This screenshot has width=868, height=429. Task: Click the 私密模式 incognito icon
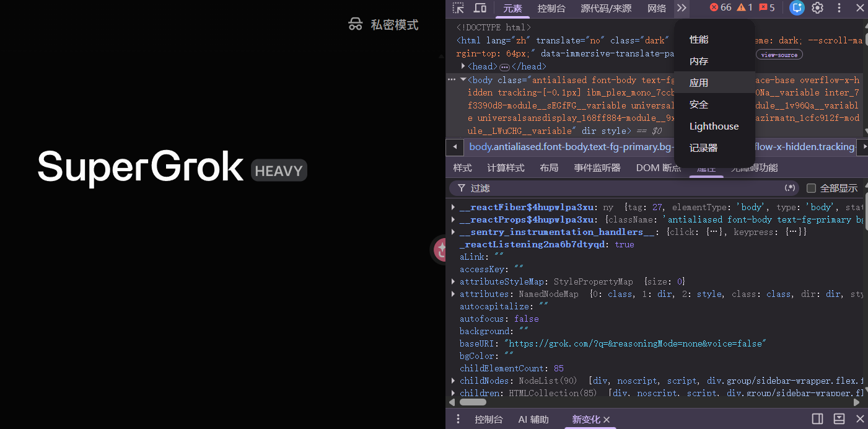(355, 25)
